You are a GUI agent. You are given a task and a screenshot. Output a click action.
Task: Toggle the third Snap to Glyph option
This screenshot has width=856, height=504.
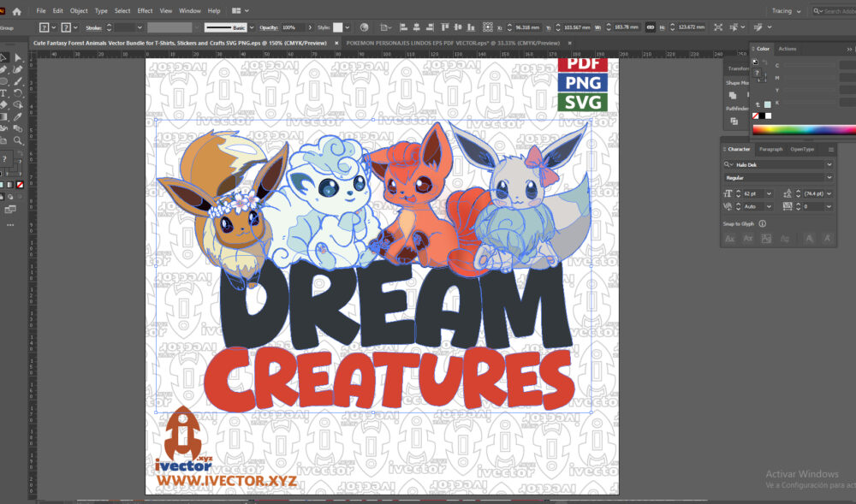[x=766, y=239]
